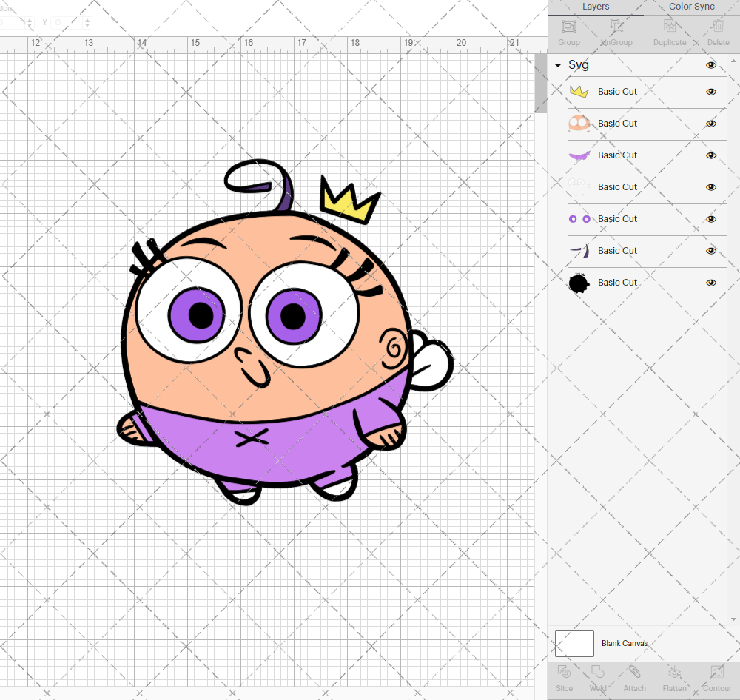Click the canvas vertical scrollbar thumb
Image resolution: width=740 pixels, height=700 pixels.
point(540,83)
